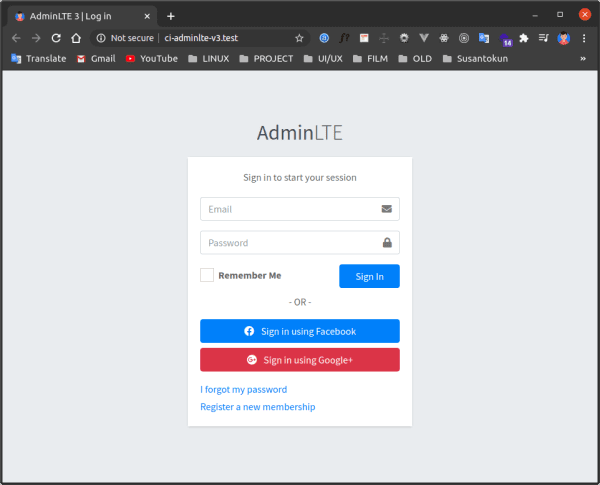The height and width of the screenshot is (485, 600).
Task: Minimize the Chrome browser window
Action: tap(535, 15)
